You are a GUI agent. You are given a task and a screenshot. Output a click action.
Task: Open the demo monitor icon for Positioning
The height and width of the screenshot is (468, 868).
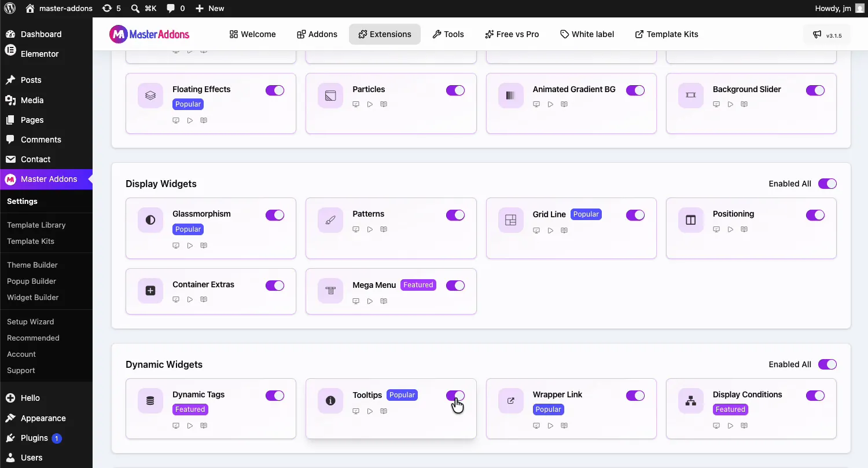pyautogui.click(x=716, y=229)
